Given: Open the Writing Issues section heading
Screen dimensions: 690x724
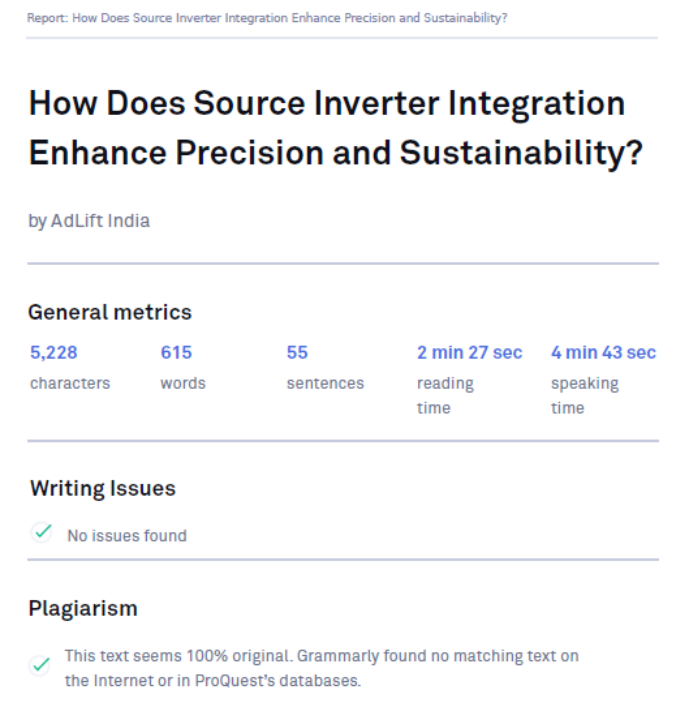Looking at the screenshot, I should tap(102, 489).
